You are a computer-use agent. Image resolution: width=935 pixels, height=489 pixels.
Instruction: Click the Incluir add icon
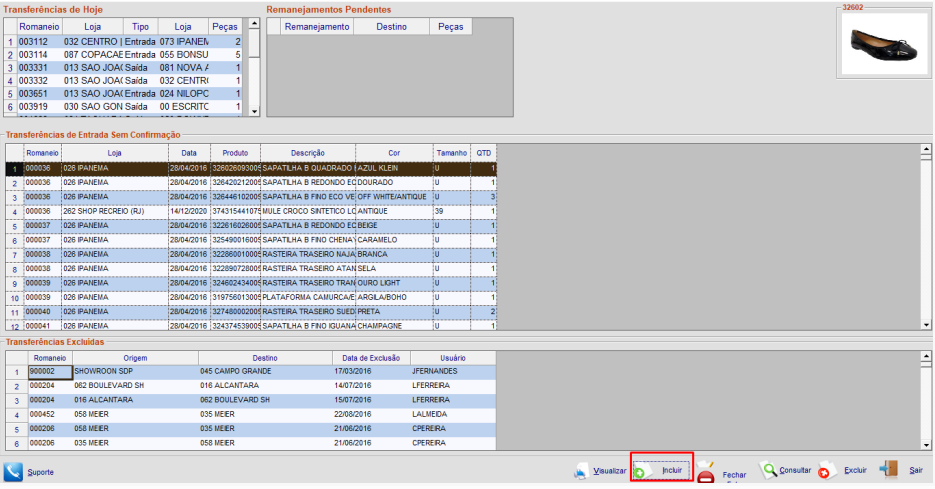[x=641, y=470]
